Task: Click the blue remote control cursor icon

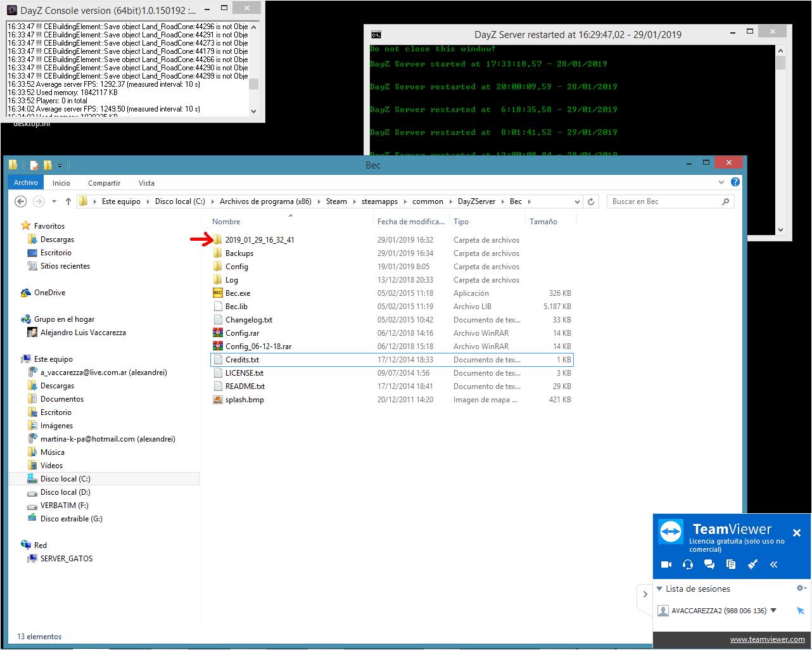Action: click(800, 611)
